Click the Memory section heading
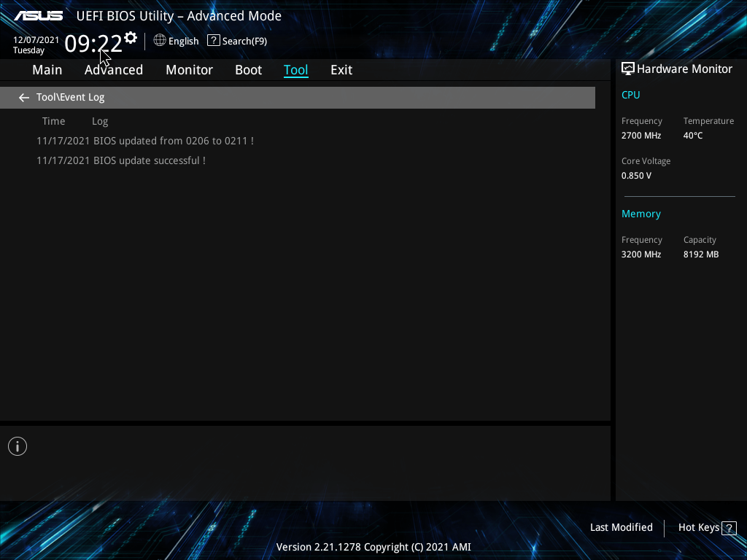The width and height of the screenshot is (747, 560). [640, 214]
